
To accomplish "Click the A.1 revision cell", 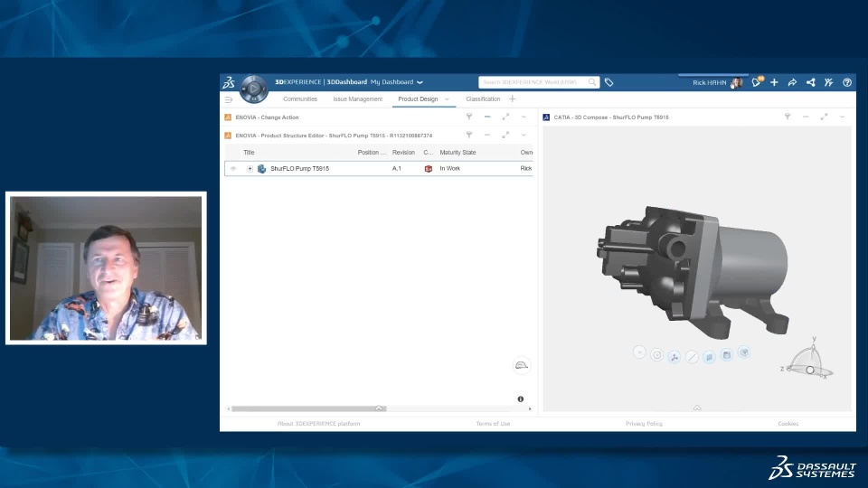I will [397, 168].
